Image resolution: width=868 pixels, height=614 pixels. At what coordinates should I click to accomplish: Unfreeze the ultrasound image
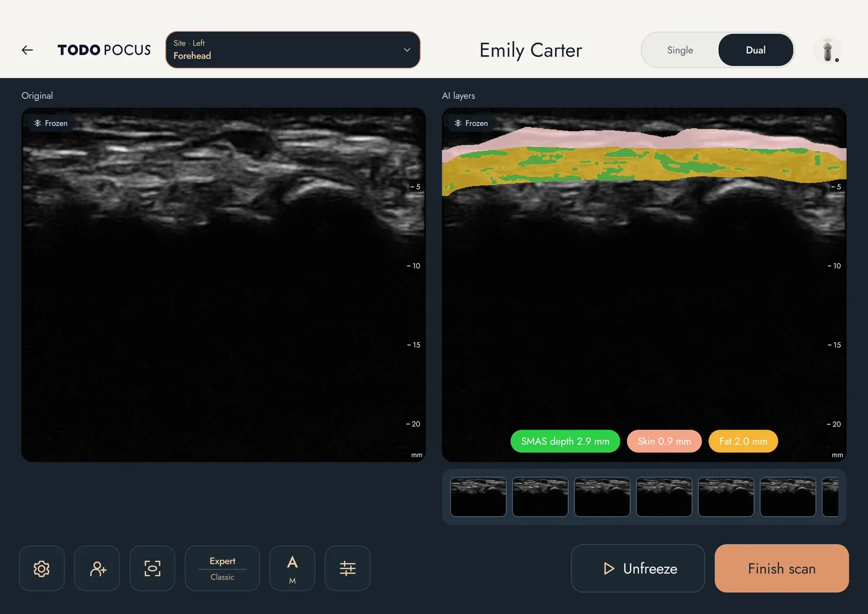click(x=638, y=568)
